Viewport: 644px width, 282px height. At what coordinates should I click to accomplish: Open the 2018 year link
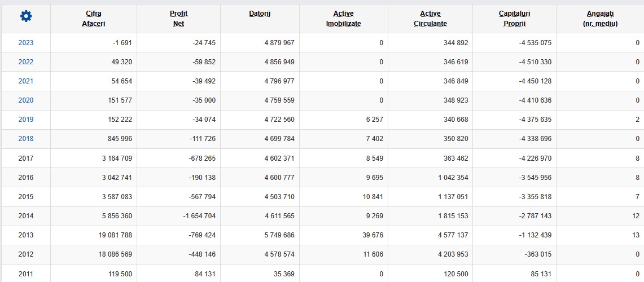(x=26, y=139)
